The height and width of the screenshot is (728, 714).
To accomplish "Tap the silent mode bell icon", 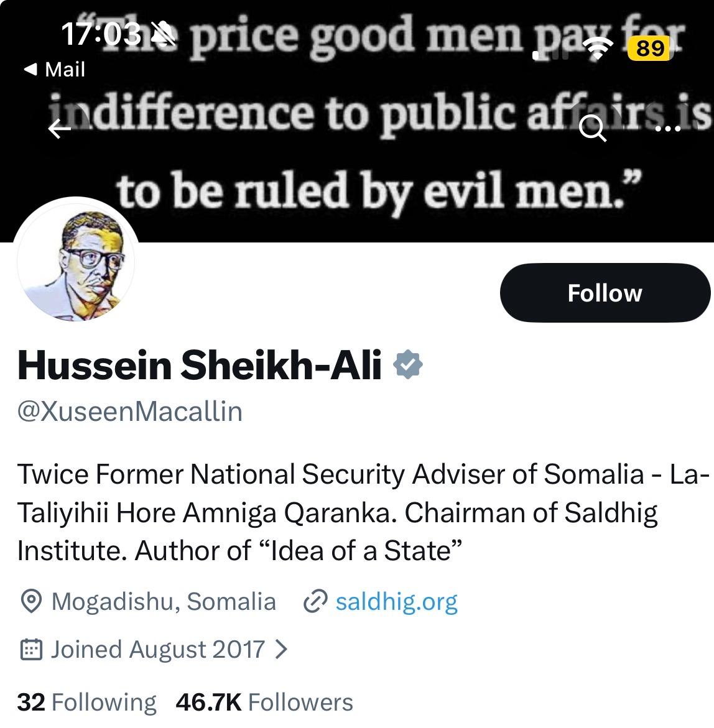I will pyautogui.click(x=164, y=32).
